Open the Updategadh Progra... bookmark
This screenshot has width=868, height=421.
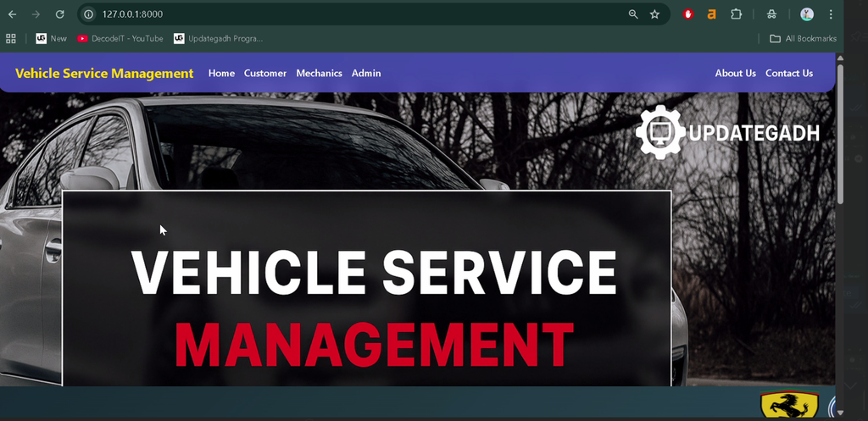point(218,39)
